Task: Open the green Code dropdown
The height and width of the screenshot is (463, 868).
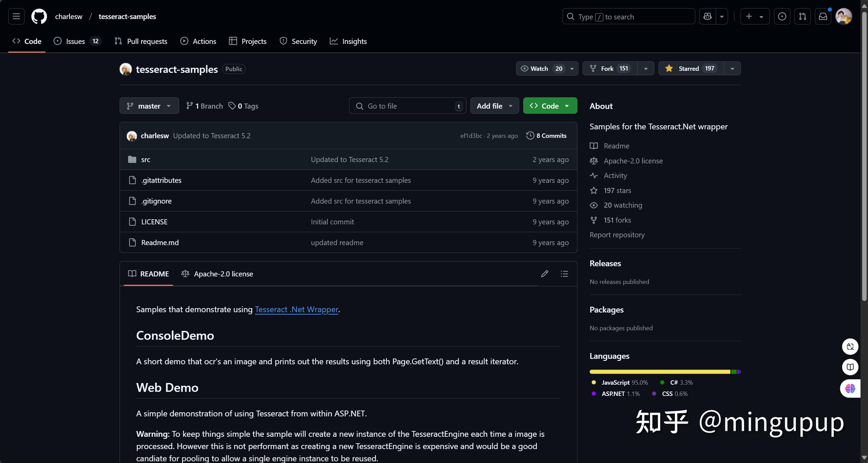Action: pyautogui.click(x=550, y=106)
